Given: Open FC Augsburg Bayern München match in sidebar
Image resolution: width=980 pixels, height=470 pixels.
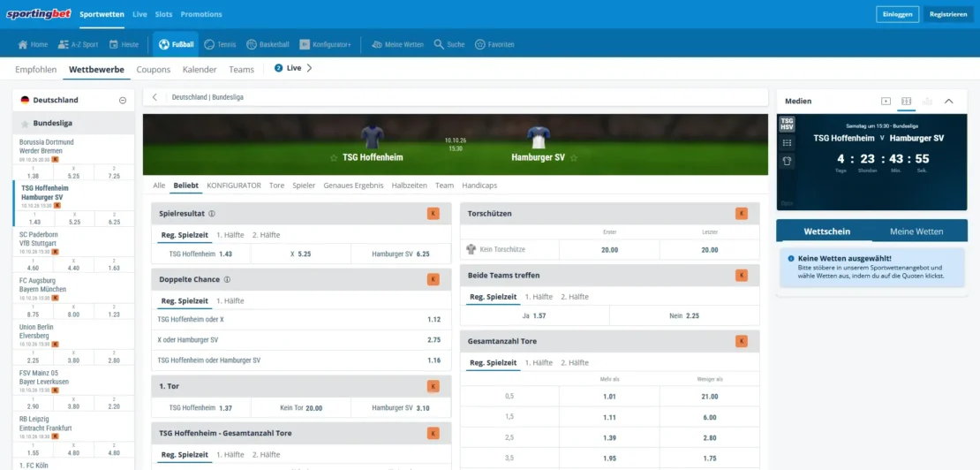Looking at the screenshot, I should pyautogui.click(x=73, y=290).
